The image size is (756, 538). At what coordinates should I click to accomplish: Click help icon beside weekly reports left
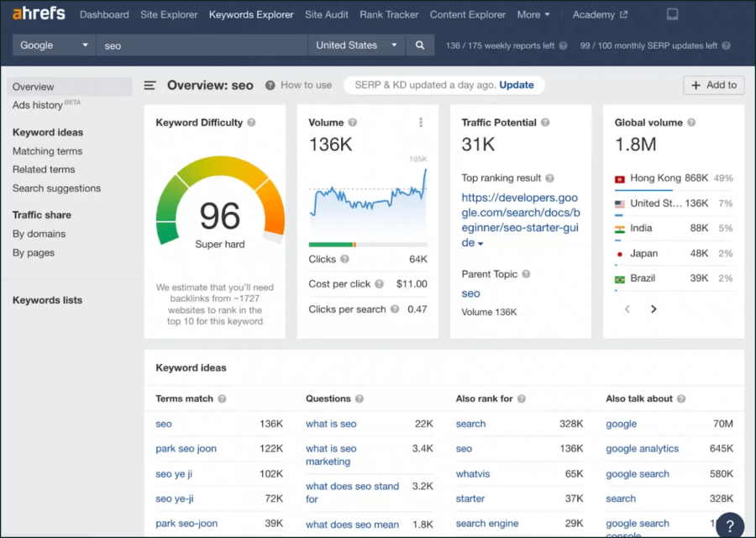(x=563, y=46)
